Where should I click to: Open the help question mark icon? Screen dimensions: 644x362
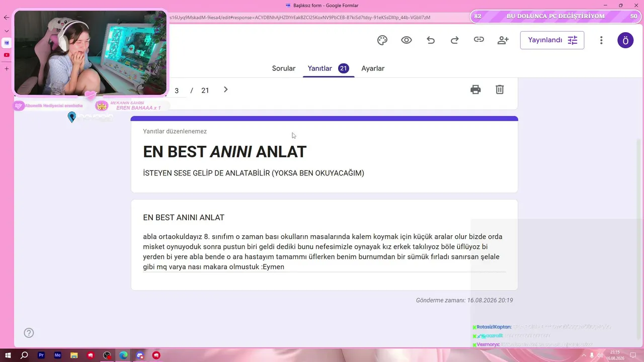[29, 333]
